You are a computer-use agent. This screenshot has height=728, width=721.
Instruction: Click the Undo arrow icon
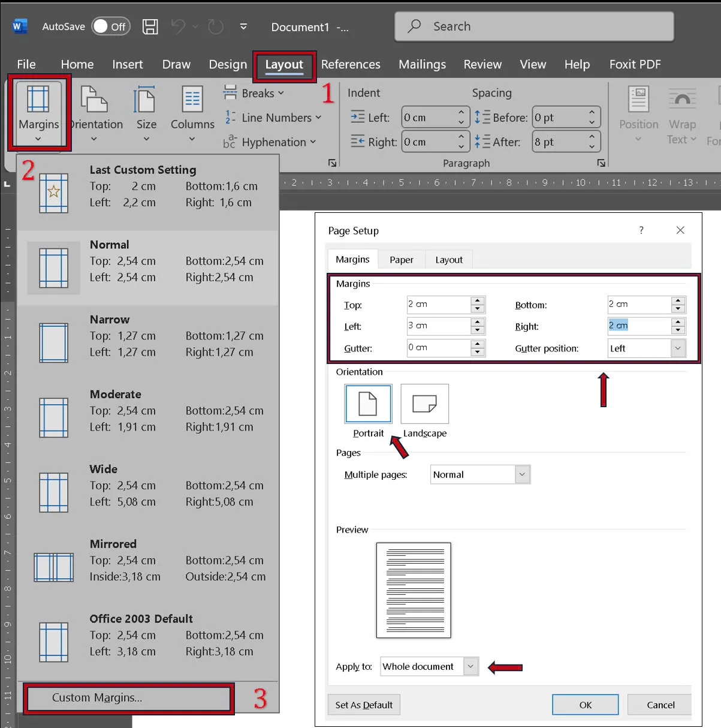tap(179, 26)
